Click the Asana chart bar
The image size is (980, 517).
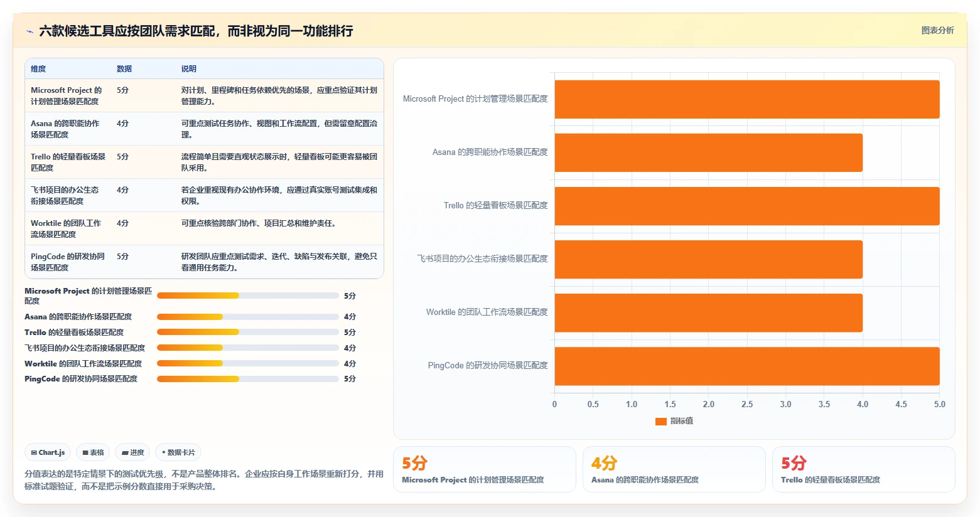point(709,152)
